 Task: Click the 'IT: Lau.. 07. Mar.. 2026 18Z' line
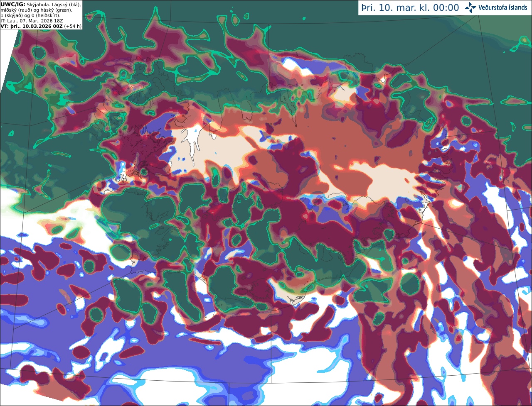click(32, 21)
